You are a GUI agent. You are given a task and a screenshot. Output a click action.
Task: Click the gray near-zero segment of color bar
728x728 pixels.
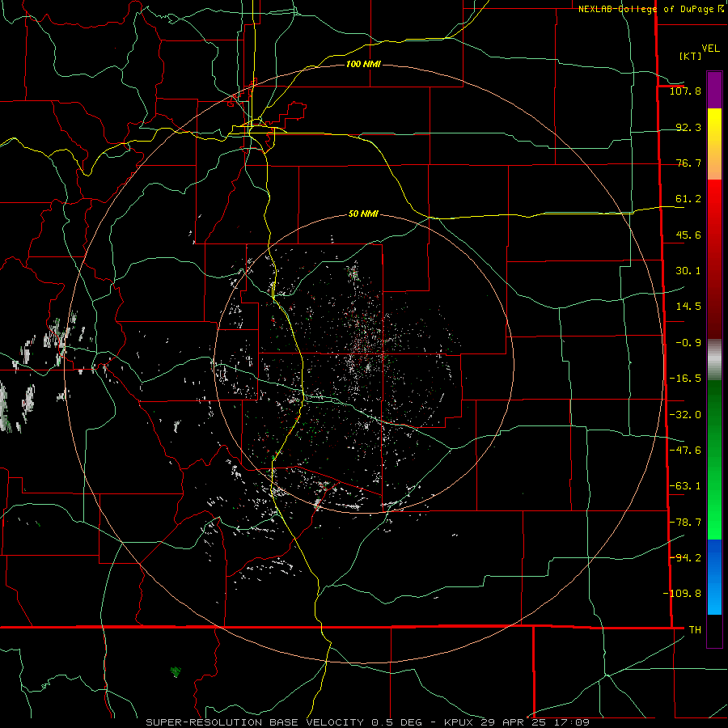coord(714,359)
